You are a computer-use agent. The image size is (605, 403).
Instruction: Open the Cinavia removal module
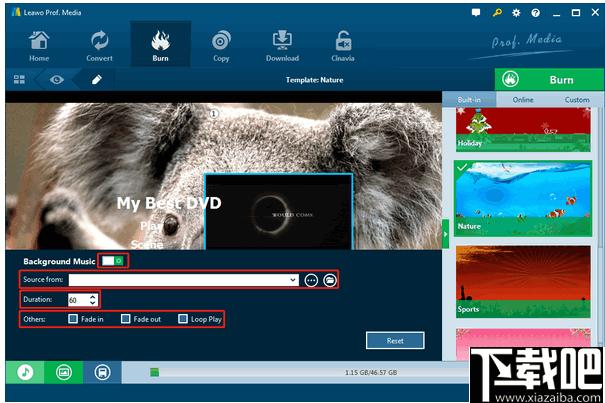point(343,46)
